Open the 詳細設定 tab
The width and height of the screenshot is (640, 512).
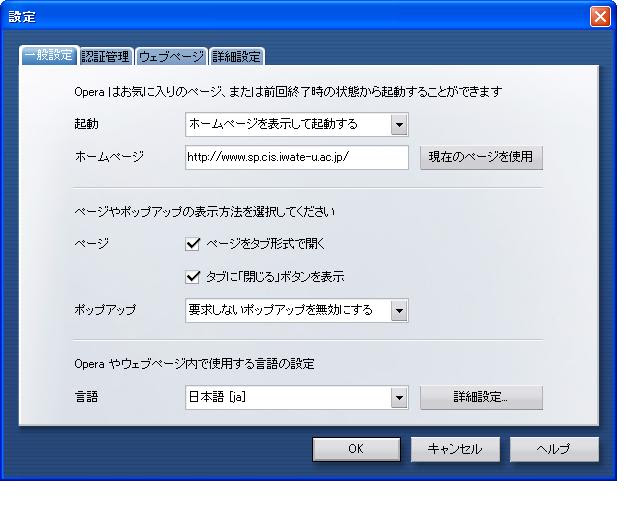237,56
